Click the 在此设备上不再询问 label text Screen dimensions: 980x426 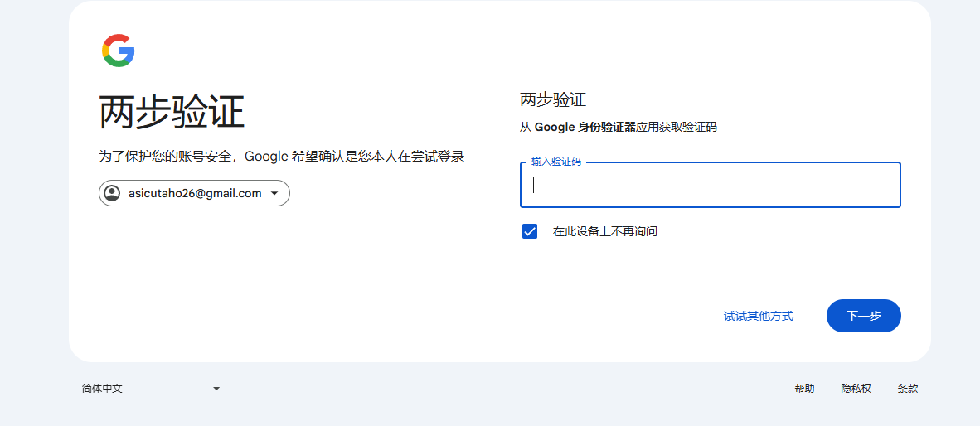pos(605,231)
